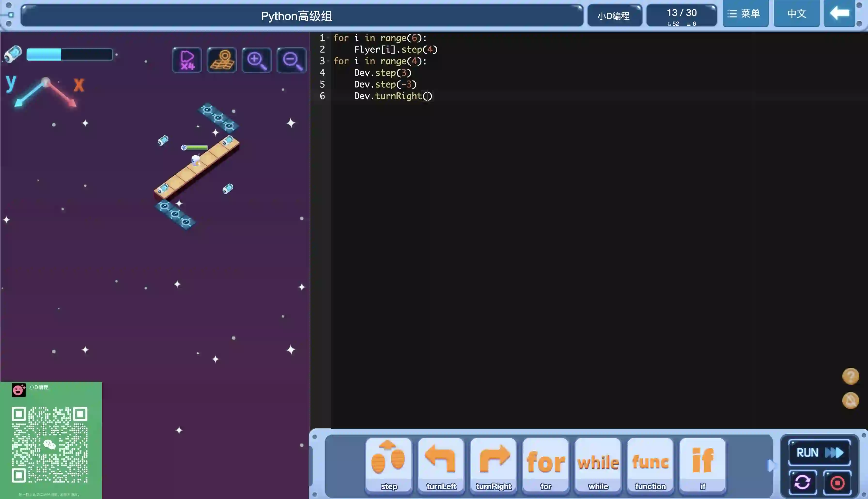Click the red stop recording button
Screen dimensions: 868x499
(x=837, y=483)
